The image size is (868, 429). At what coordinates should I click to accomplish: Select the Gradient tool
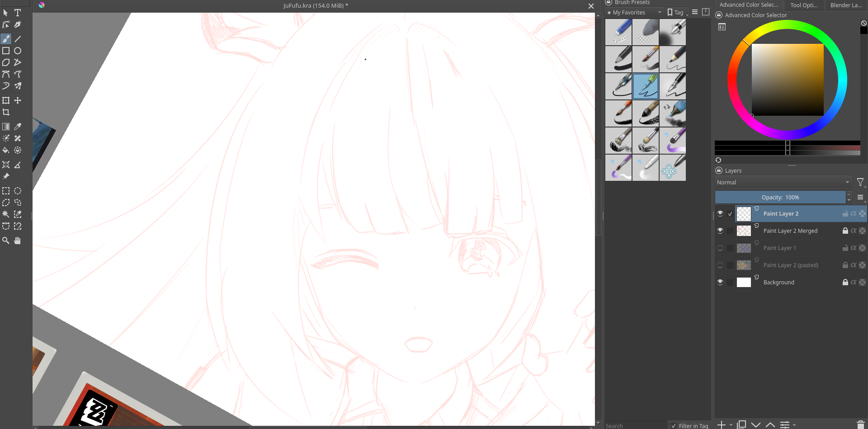click(6, 127)
